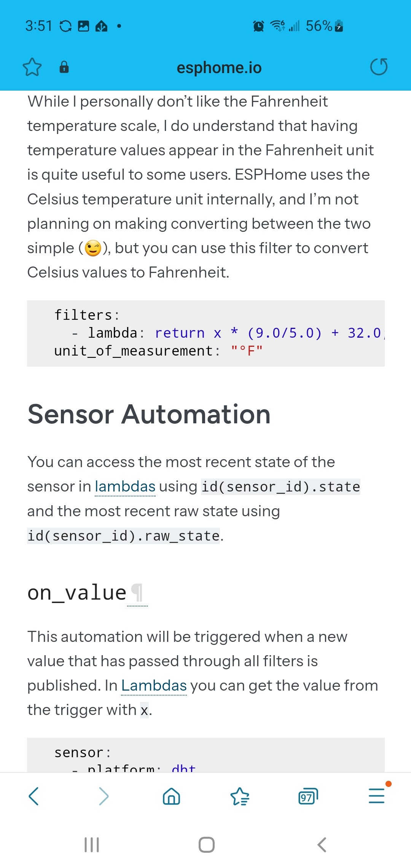411x868 pixels.
Task: Tap the Android system back button
Action: coord(322,845)
